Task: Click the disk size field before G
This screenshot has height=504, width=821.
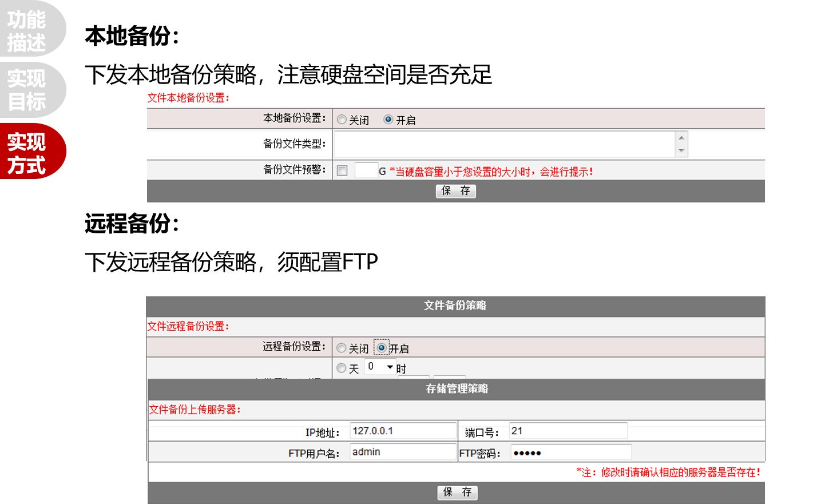Action: coord(366,170)
